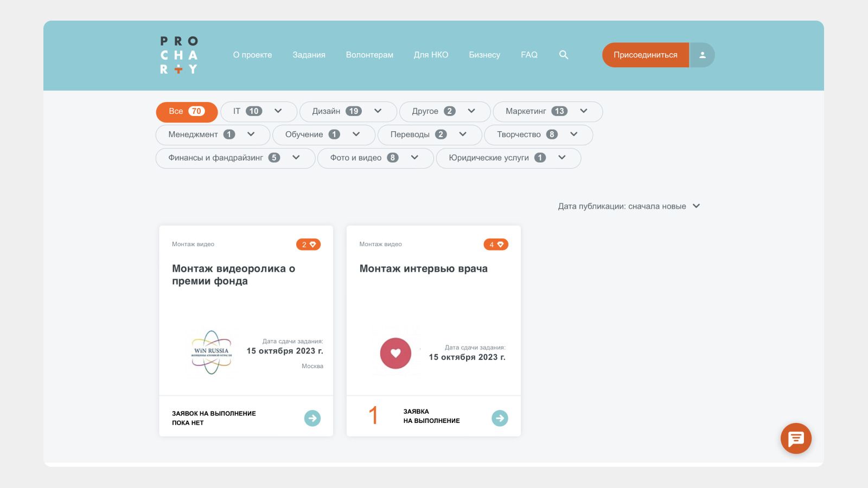Select the Задания menu item
Viewport: 868px width, 488px height.
(x=309, y=55)
